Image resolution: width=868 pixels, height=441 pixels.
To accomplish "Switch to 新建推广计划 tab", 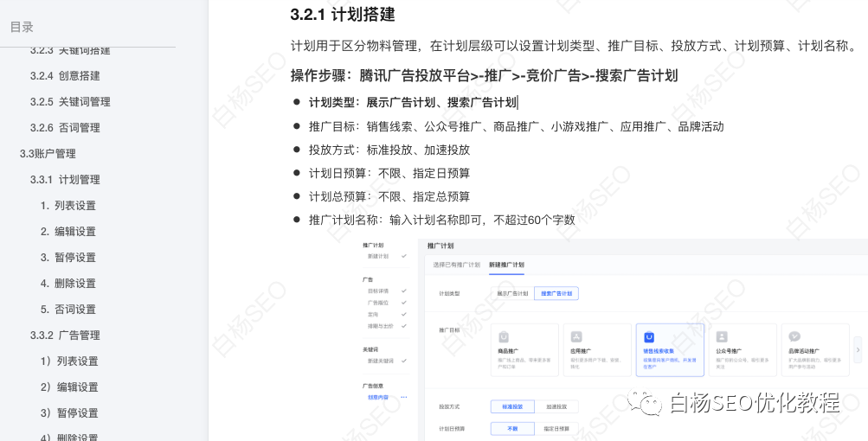I will tap(506, 265).
